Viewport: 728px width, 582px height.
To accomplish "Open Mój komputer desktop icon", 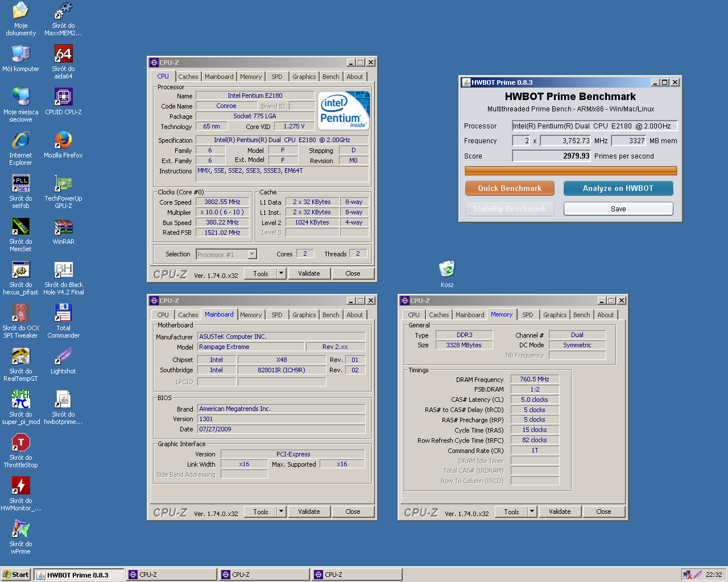I will (x=20, y=53).
